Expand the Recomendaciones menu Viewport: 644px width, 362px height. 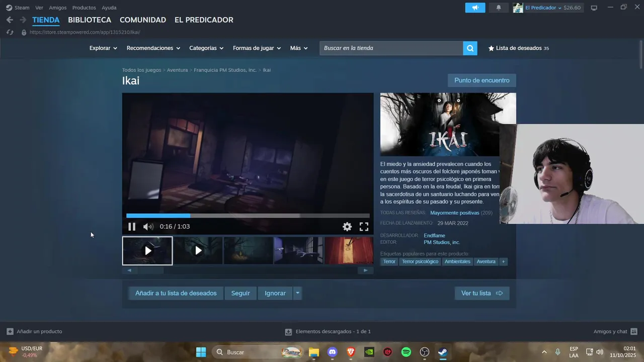click(153, 48)
